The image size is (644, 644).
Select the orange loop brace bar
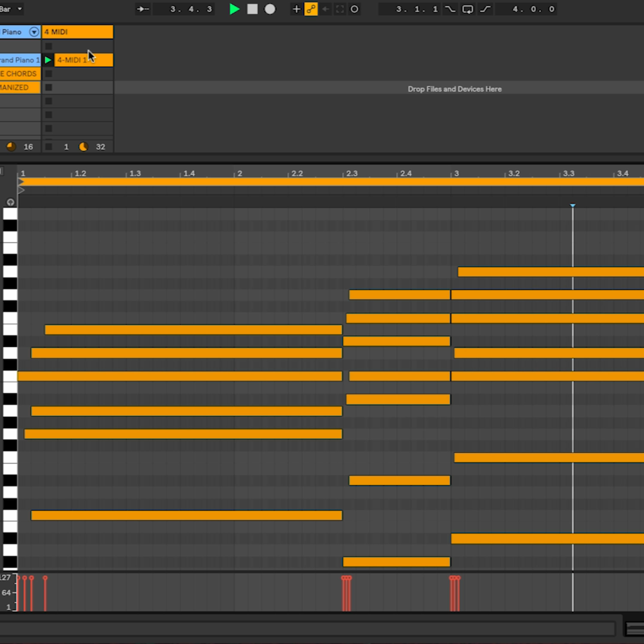click(x=331, y=182)
